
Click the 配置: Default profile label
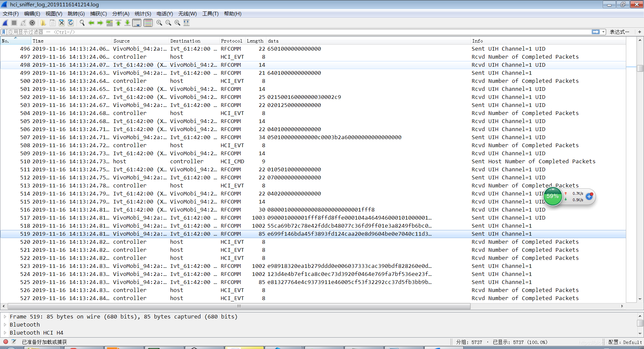point(625,342)
